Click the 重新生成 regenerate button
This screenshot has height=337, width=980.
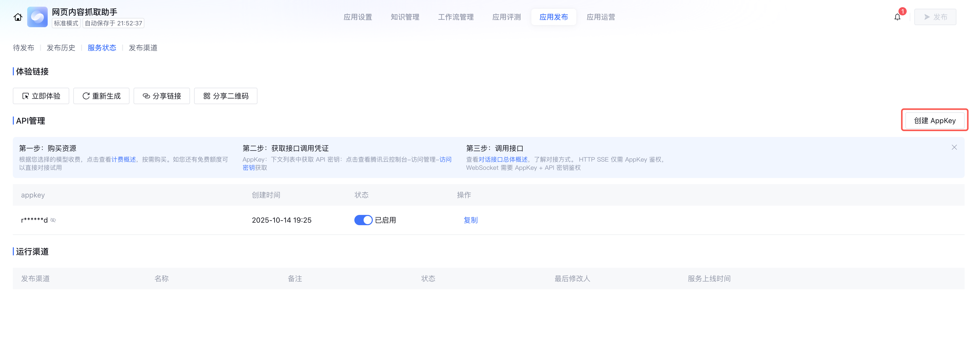tap(101, 96)
